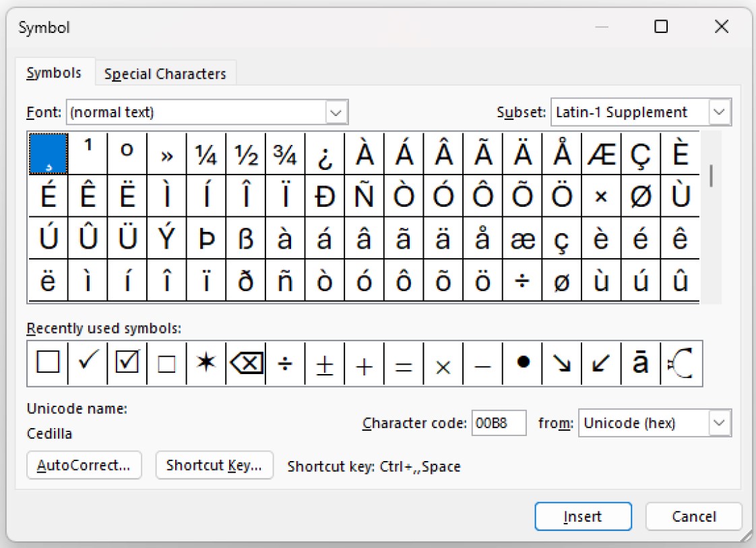Pick the six-pointed star recent symbol

pyautogui.click(x=206, y=363)
